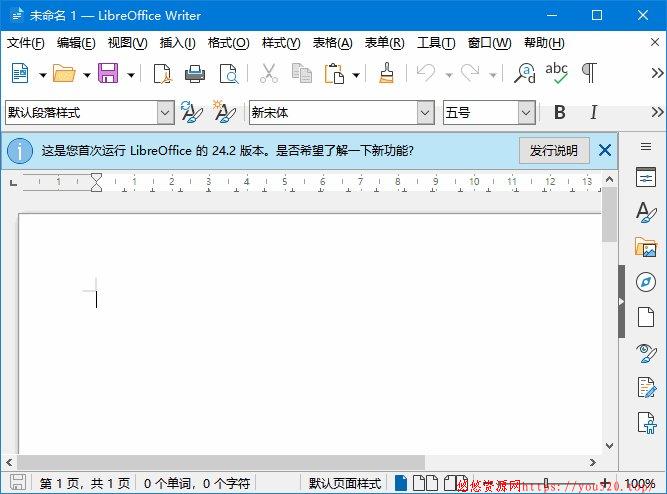Click the Redo arrow icon

click(x=470, y=73)
